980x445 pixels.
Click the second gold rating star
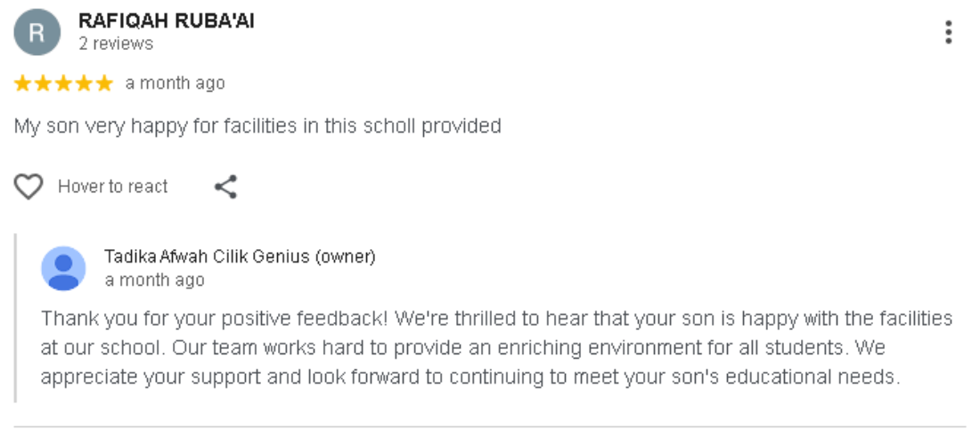43,84
